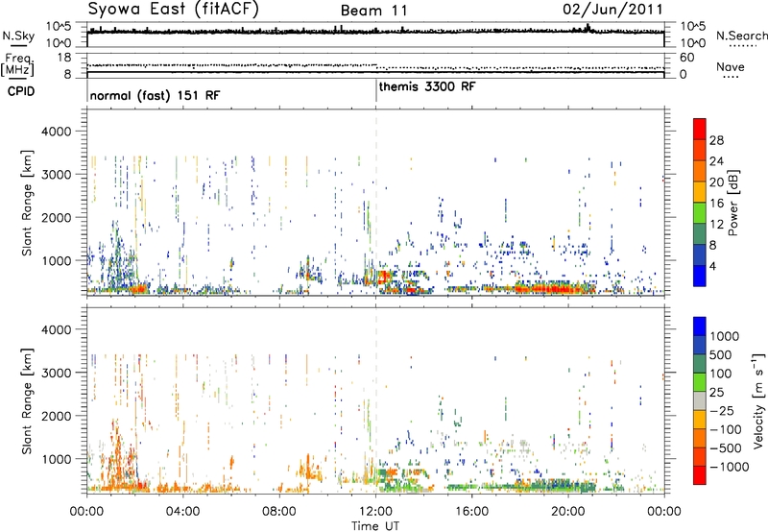768x532 pixels.
Task: Pick the bottom red segment of Velocity colorbar
Action: 700,475
